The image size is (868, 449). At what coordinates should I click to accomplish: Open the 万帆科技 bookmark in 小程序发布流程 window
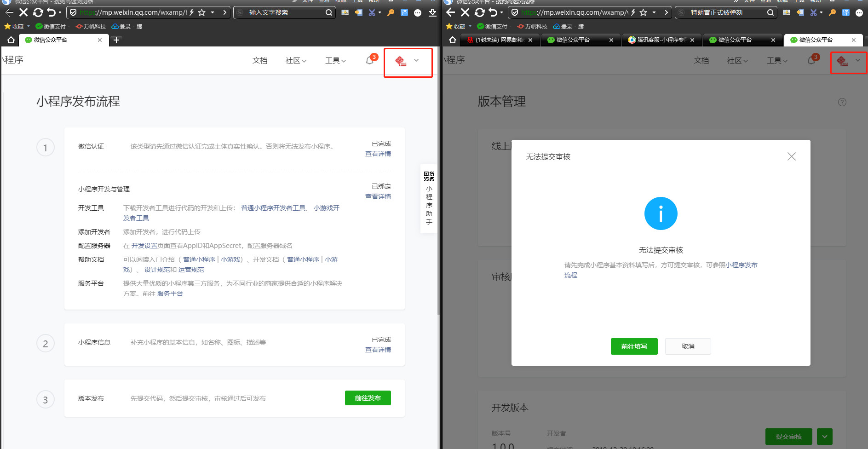(91, 26)
